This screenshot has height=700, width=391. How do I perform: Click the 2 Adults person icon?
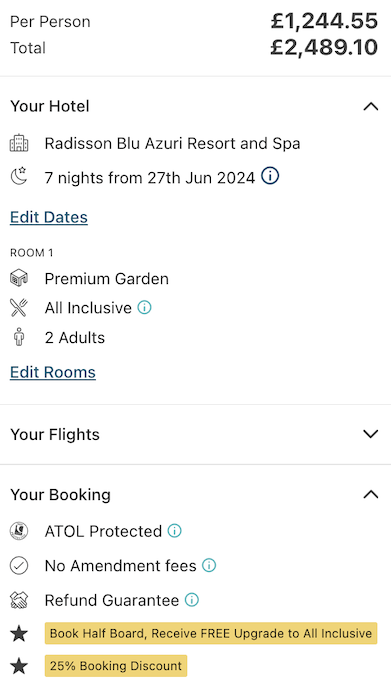pyautogui.click(x=19, y=337)
